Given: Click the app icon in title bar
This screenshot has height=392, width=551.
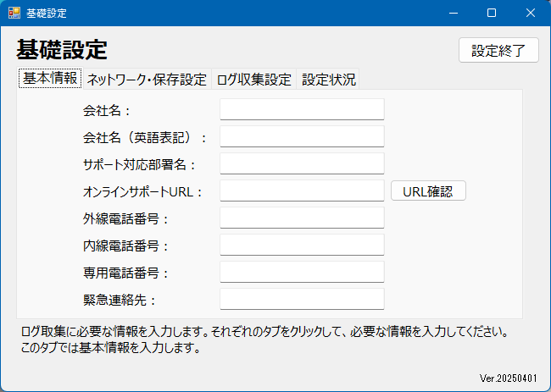Looking at the screenshot, I should [x=14, y=14].
